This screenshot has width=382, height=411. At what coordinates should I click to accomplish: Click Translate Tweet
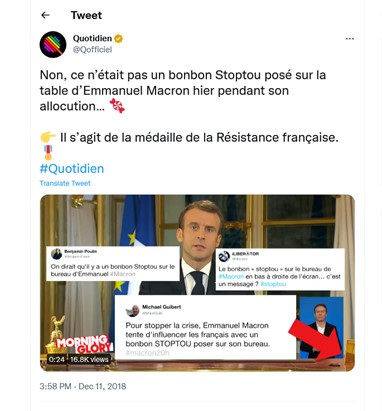65,183
